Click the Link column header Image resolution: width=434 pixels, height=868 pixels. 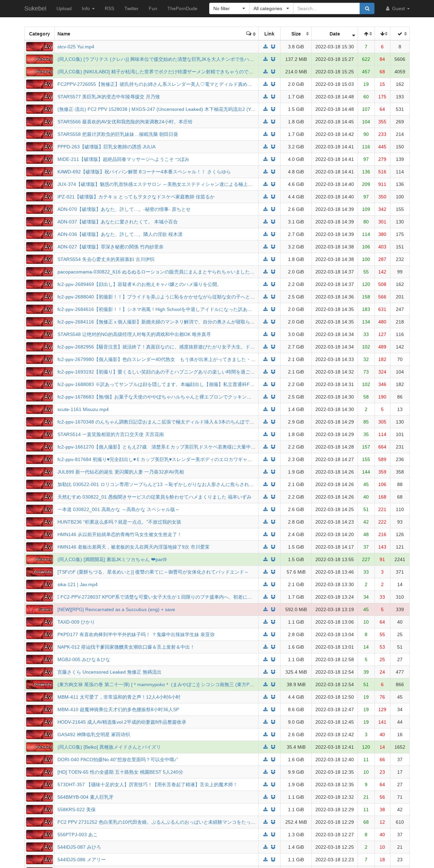pyautogui.click(x=269, y=34)
